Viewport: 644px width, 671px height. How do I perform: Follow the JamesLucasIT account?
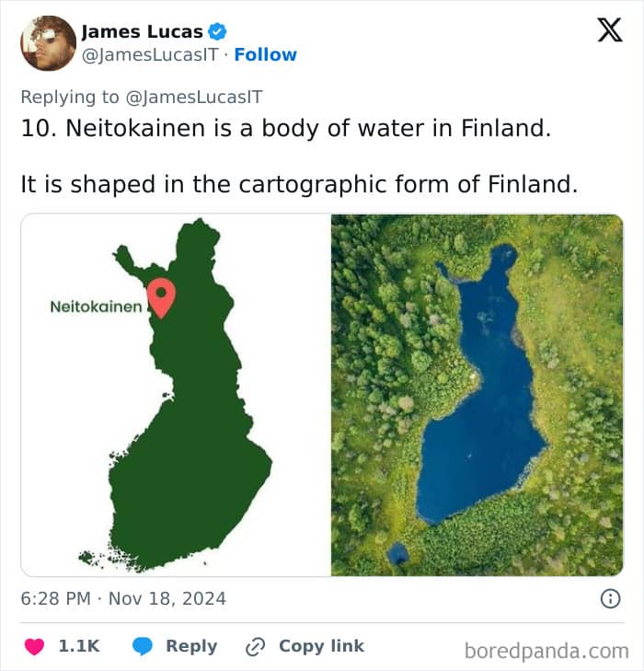[265, 54]
